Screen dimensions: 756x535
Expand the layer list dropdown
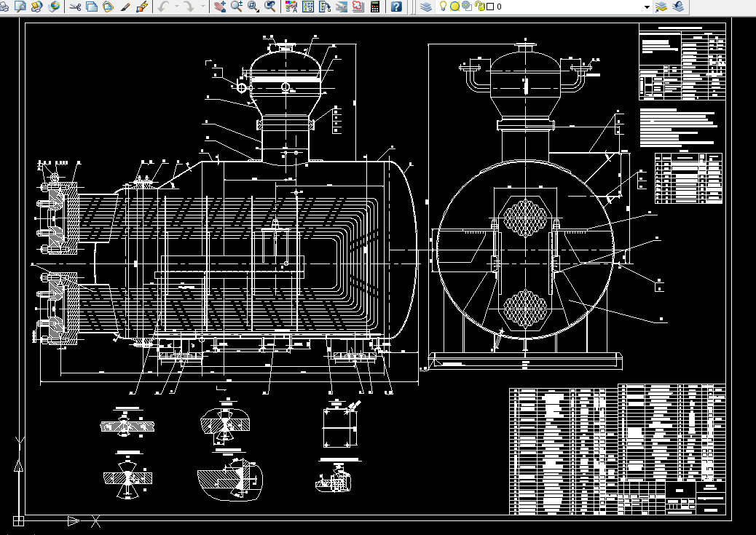(x=647, y=7)
